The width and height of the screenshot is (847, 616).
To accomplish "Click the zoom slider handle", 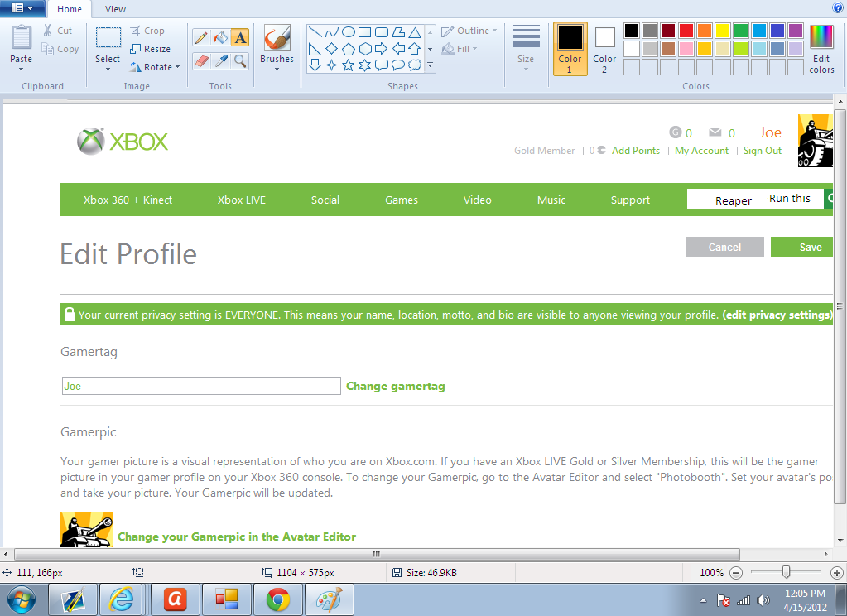I will point(786,572).
